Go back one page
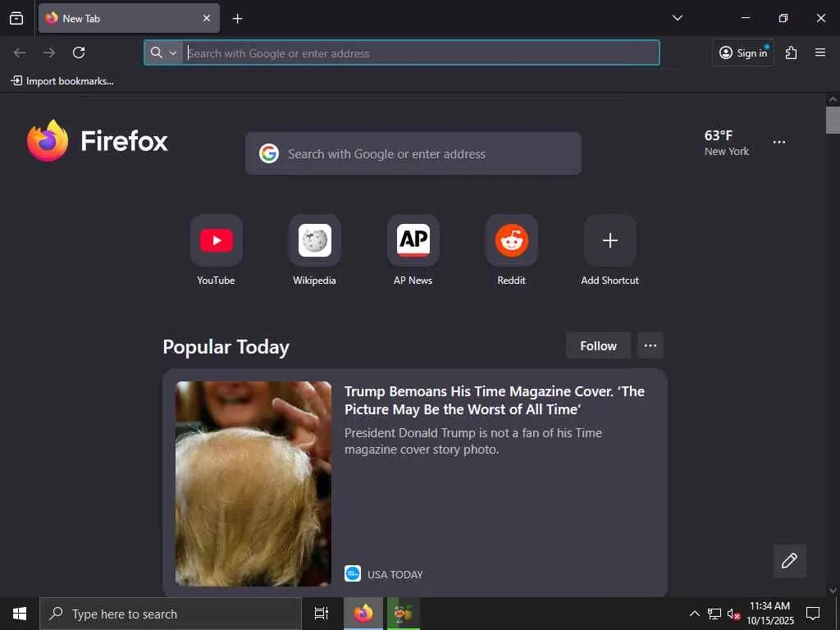840x630 pixels. tap(20, 52)
